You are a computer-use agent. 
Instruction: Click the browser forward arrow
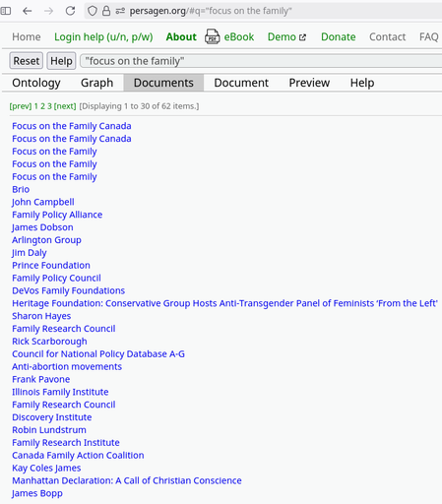48,11
